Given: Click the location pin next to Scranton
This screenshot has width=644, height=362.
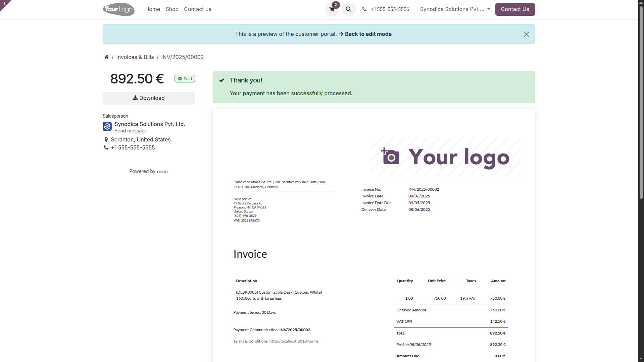Looking at the screenshot, I should pyautogui.click(x=106, y=140).
